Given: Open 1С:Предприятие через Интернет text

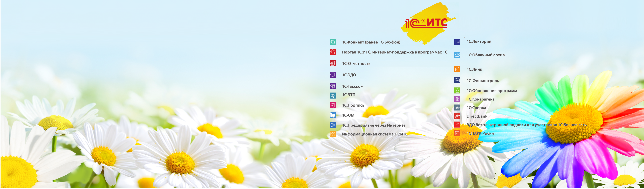Looking at the screenshot, I should click(374, 125).
